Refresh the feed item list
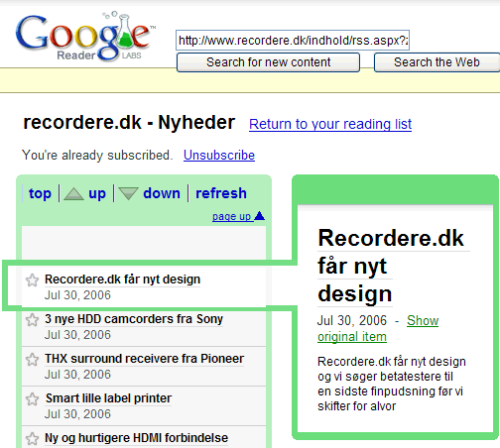 221,193
